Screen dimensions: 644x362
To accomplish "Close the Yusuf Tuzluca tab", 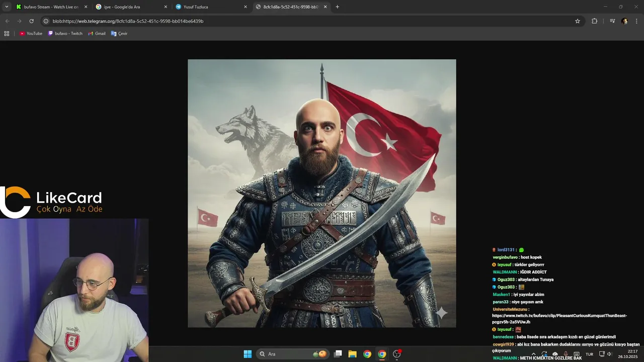I will coord(246,7).
